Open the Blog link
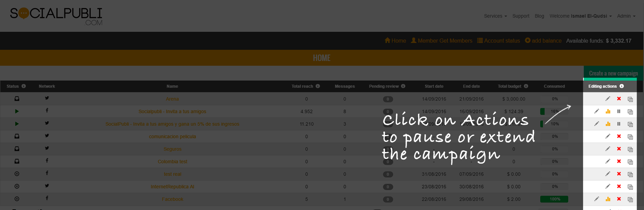Screen dimensions: 644x210 [x=539, y=16]
